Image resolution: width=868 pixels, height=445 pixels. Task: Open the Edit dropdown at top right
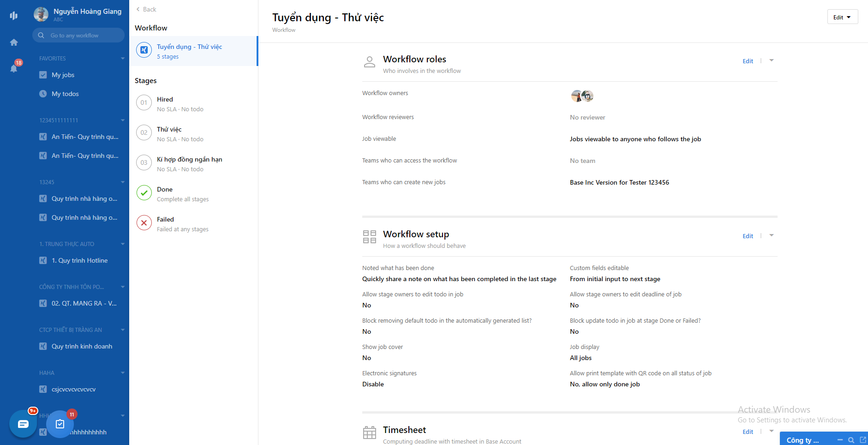(x=842, y=17)
